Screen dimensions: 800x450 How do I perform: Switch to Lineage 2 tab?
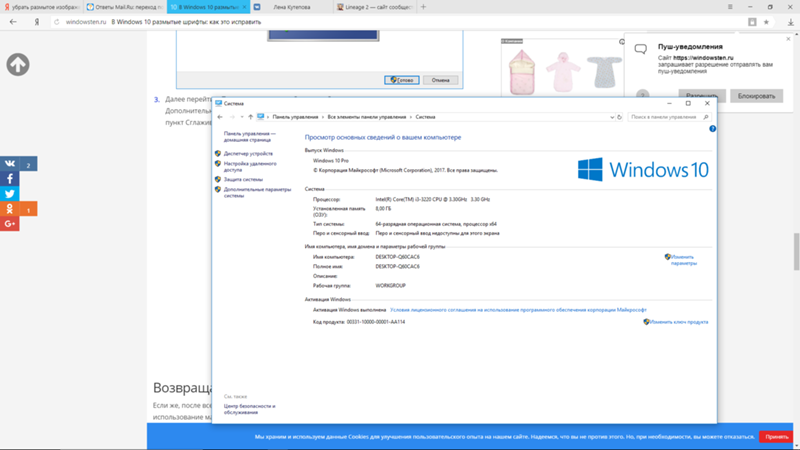[x=375, y=7]
